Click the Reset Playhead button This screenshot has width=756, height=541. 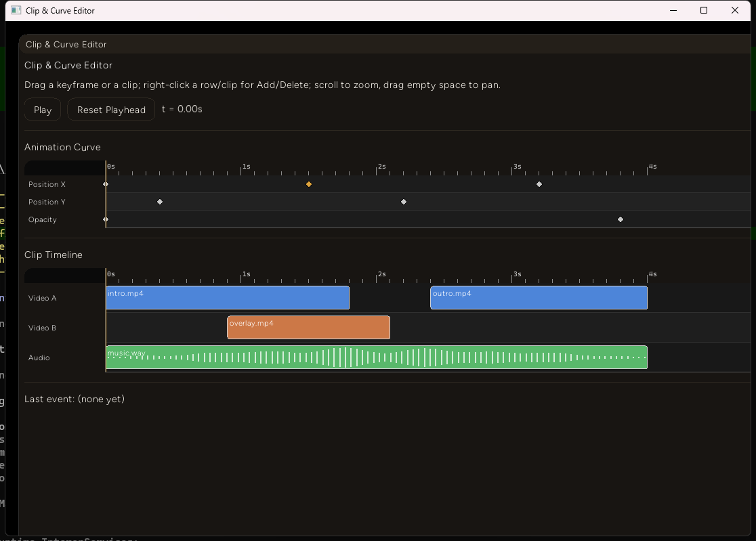111,110
